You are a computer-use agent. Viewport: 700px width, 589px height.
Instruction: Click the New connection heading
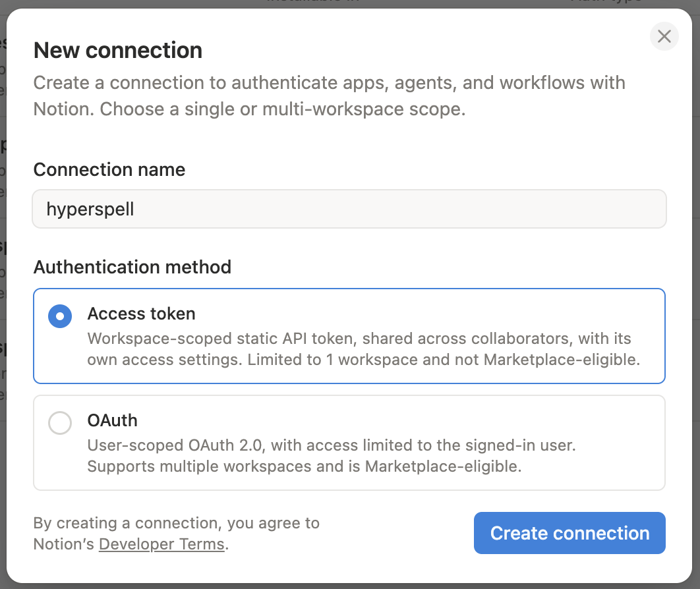[x=118, y=50]
